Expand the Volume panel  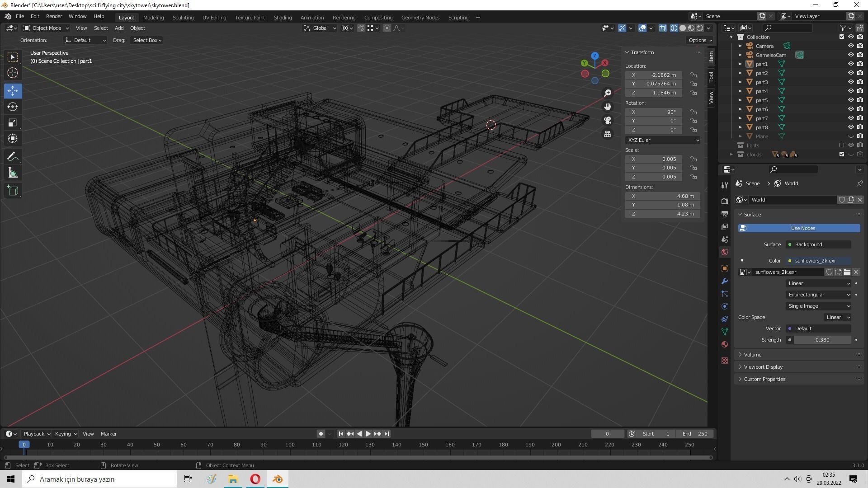[x=799, y=355]
